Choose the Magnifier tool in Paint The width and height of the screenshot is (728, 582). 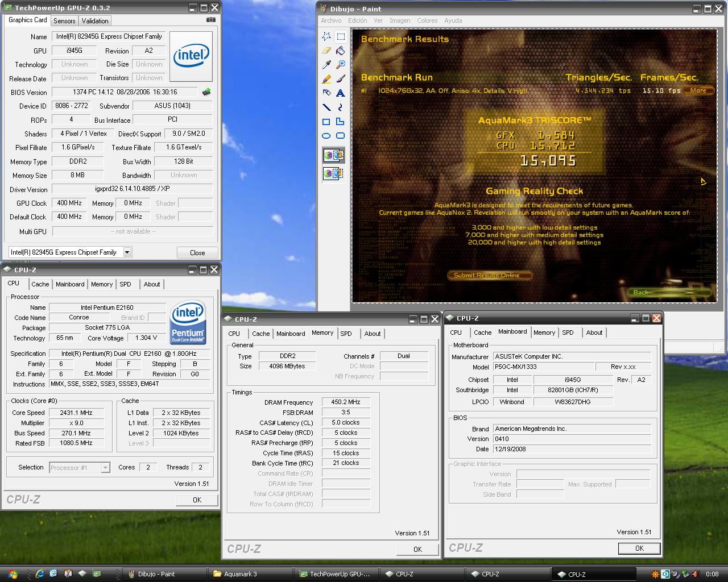click(340, 65)
